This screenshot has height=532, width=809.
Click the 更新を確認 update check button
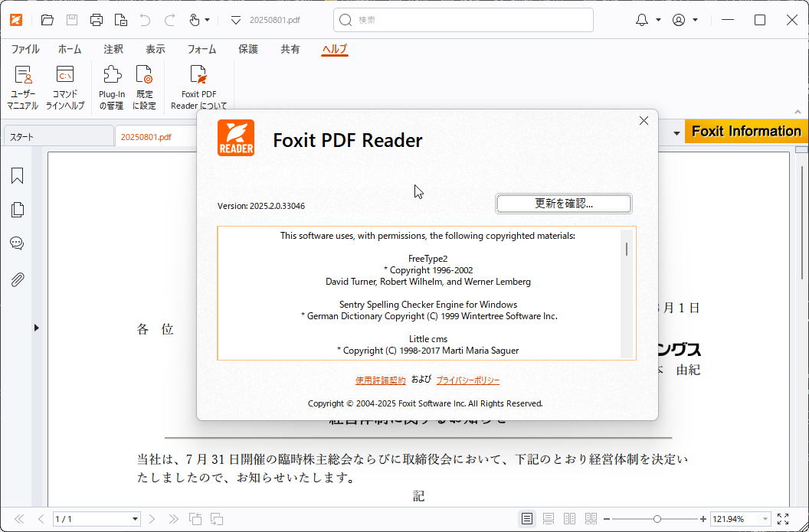tap(565, 203)
